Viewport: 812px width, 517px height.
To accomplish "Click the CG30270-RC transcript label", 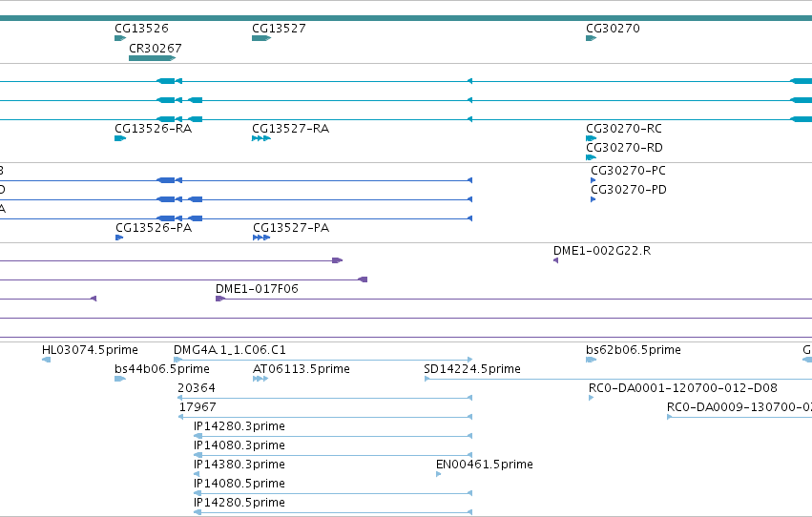I will click(x=623, y=129).
